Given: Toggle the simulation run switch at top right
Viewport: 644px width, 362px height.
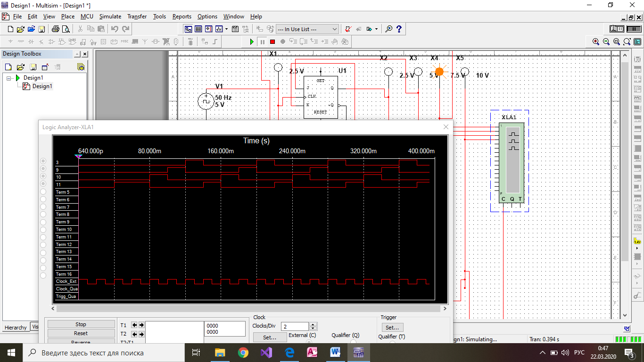Looking at the screenshot, I should pos(618,29).
